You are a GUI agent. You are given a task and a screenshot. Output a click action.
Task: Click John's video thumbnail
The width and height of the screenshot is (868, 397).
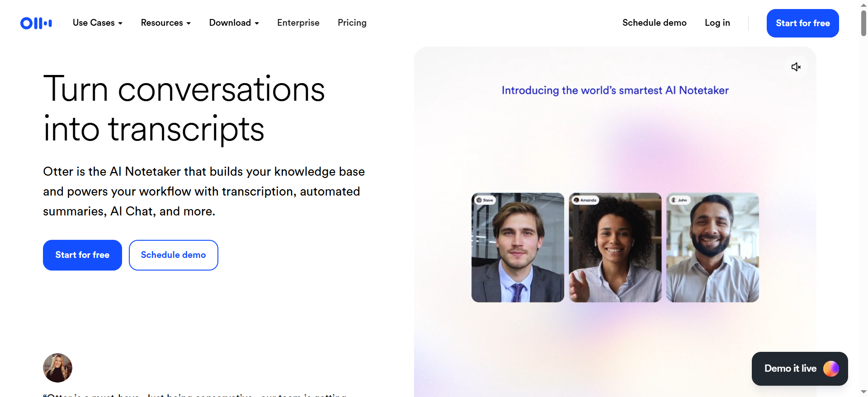[712, 248]
